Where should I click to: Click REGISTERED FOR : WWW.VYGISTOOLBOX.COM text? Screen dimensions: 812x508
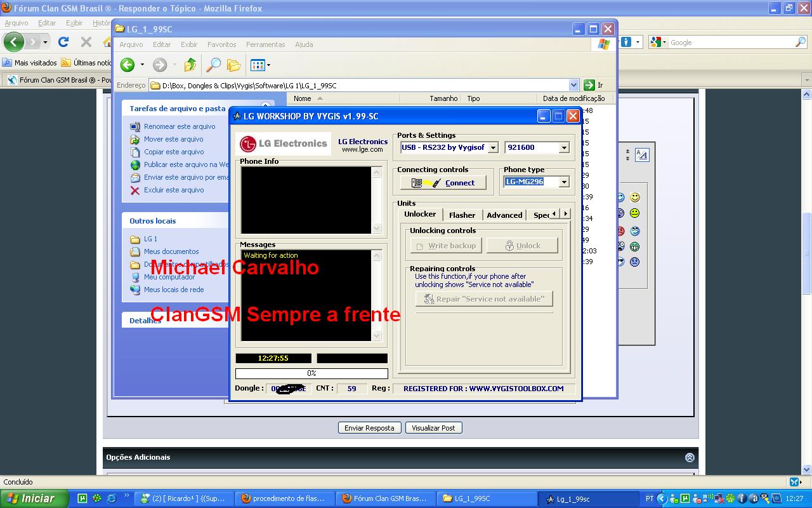pyautogui.click(x=483, y=389)
